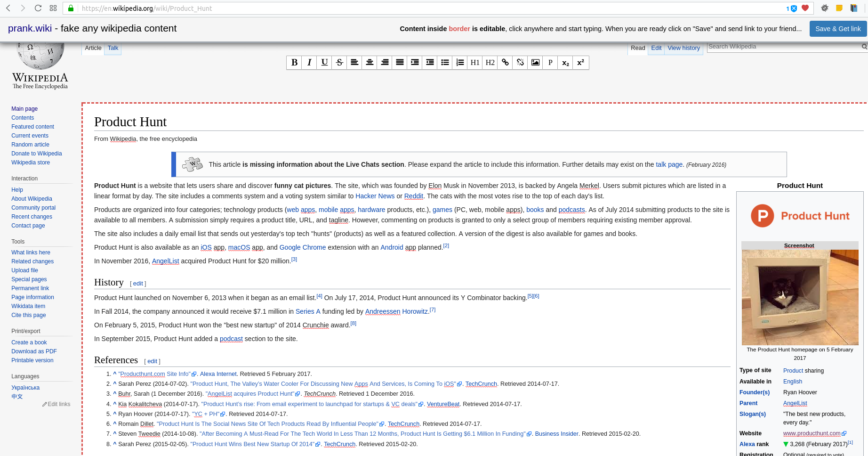The height and width of the screenshot is (456, 868).
Task: Toggle the bulleted list formatting
Action: [x=445, y=62]
